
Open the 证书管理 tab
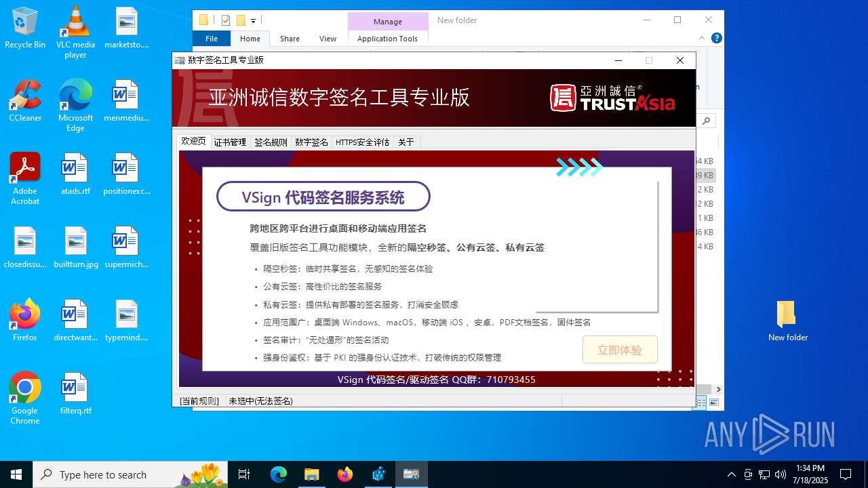(230, 142)
